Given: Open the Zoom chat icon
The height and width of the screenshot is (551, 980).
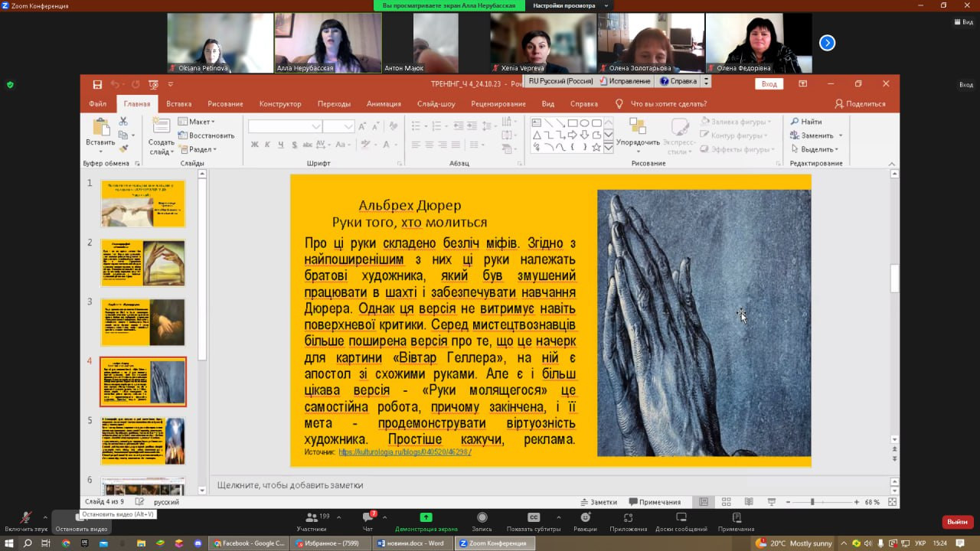Looking at the screenshot, I should (x=367, y=518).
